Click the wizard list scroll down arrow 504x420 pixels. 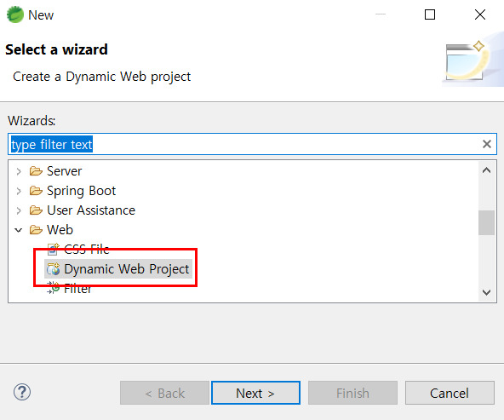point(487,292)
